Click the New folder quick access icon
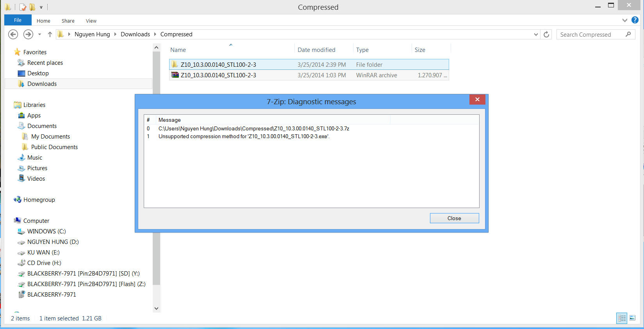 tap(32, 7)
